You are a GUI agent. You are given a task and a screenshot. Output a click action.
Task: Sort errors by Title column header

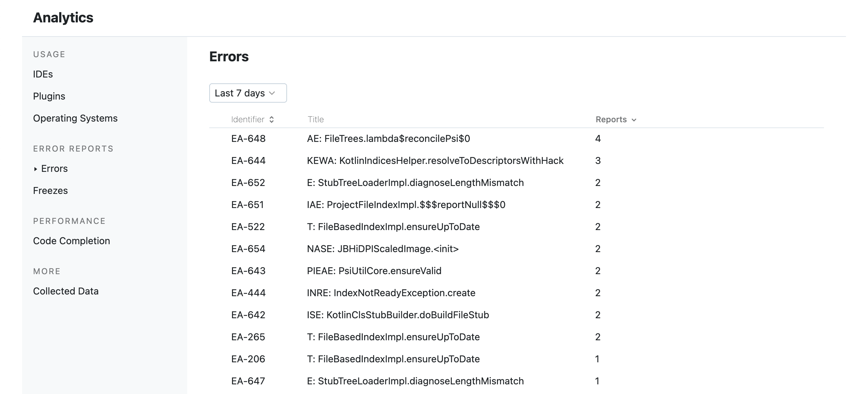(315, 119)
